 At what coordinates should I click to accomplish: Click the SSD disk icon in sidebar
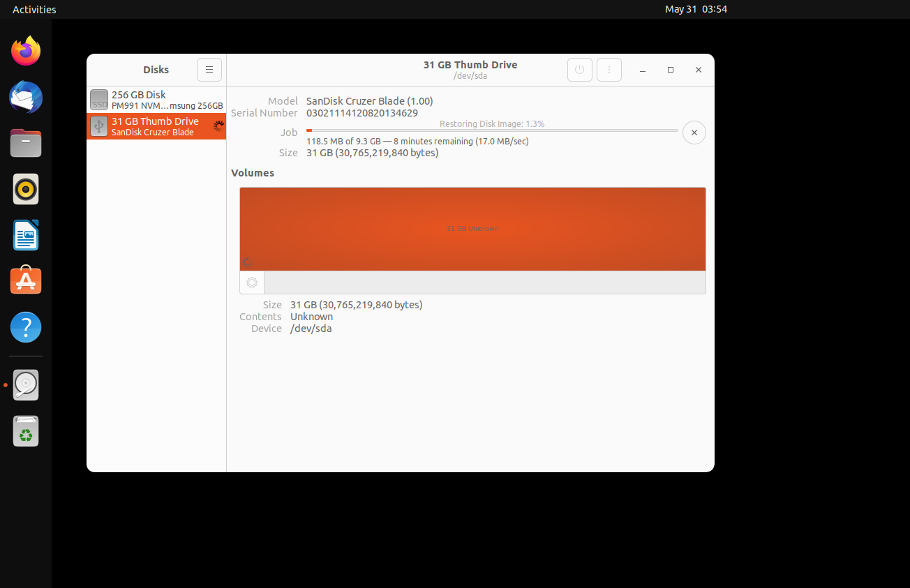point(100,100)
